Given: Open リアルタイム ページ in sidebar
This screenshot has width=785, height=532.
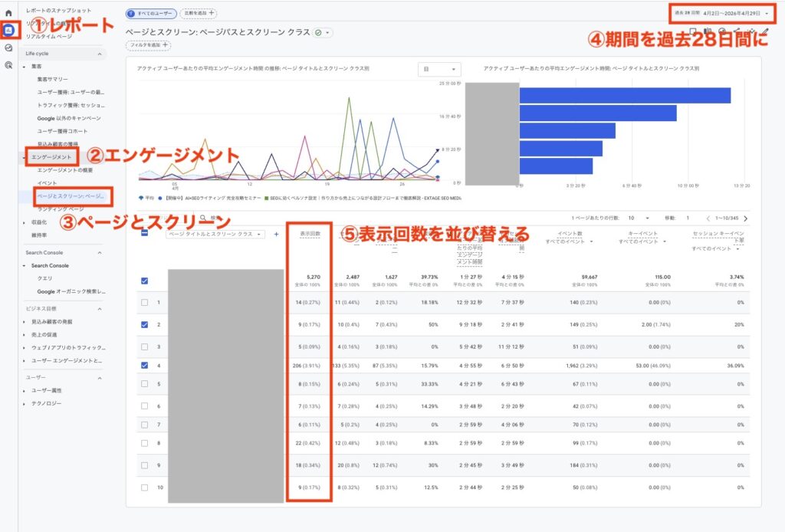Looking at the screenshot, I should point(49,37).
